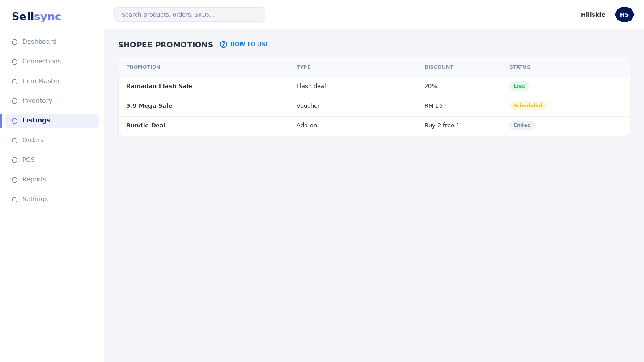
Task: Click the Buy 2 free 1 discount
Action: (x=442, y=126)
